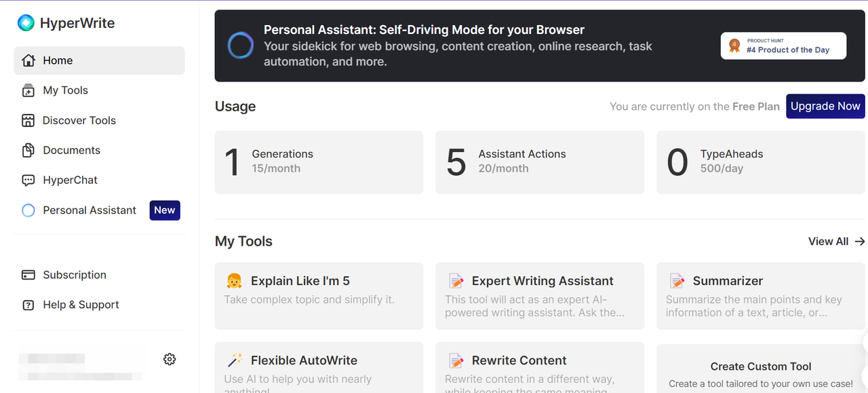
Task: Click View All tools link
Action: point(836,242)
